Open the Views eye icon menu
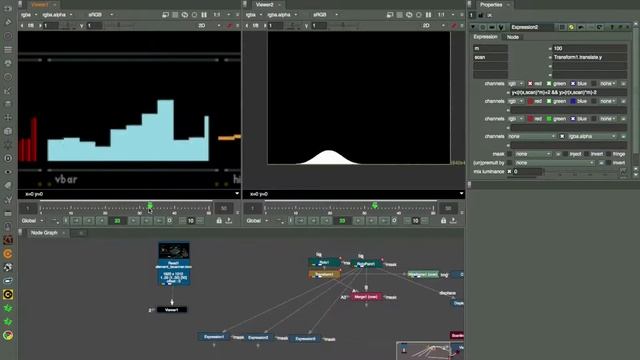Image resolution: width=640 pixels, height=360 pixels. (x=8, y=172)
